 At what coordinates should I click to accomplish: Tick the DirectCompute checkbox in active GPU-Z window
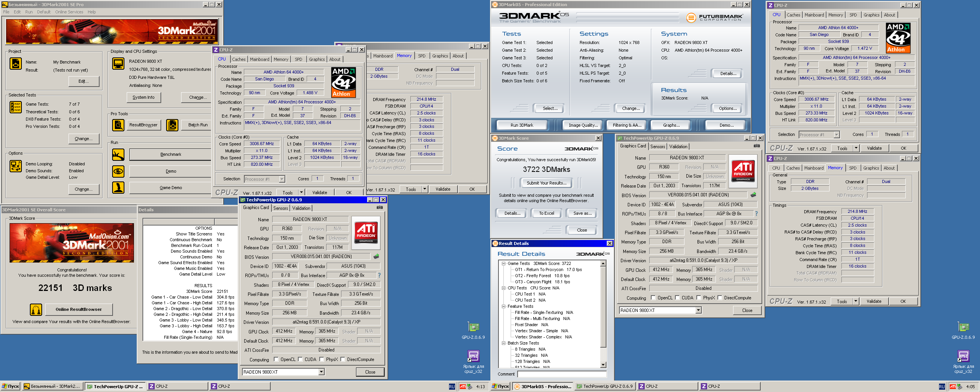(343, 359)
